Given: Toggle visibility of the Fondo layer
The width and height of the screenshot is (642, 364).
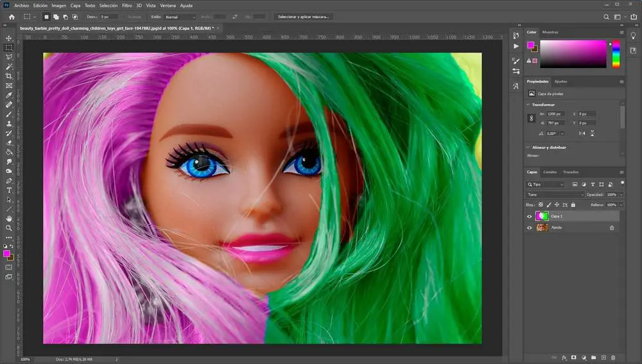Looking at the screenshot, I should click(530, 227).
